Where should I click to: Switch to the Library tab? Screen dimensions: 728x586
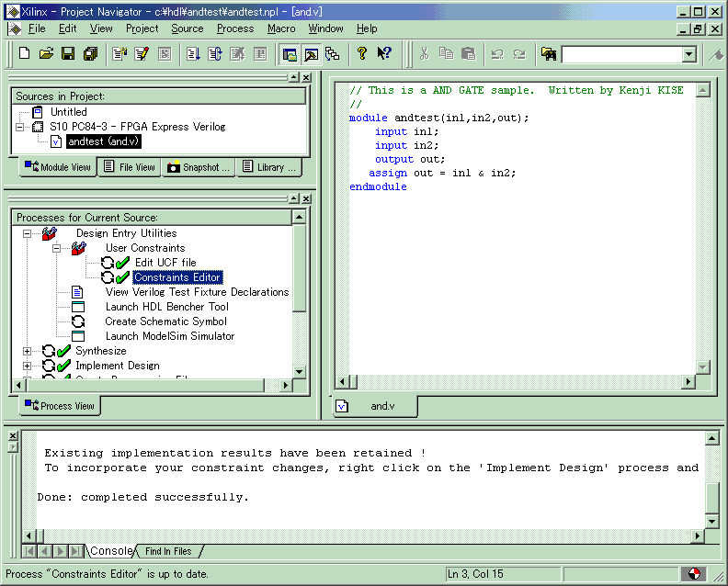[x=269, y=167]
